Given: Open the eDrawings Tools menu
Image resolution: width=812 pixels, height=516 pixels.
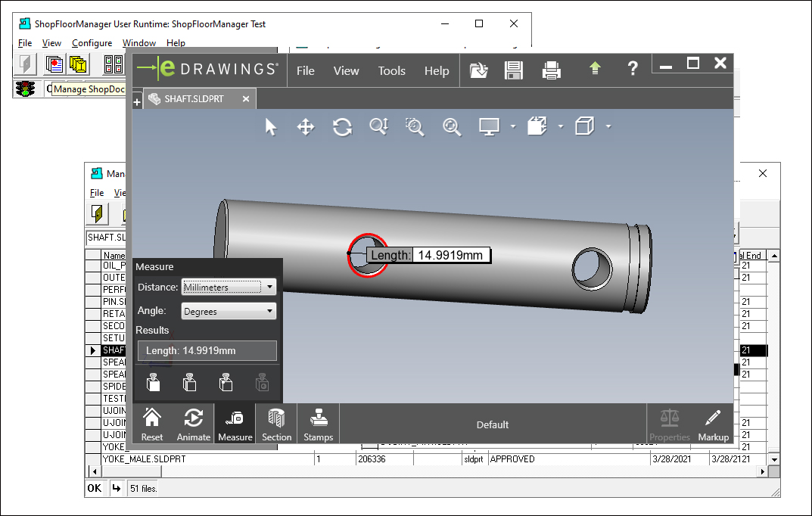Looking at the screenshot, I should (x=391, y=71).
